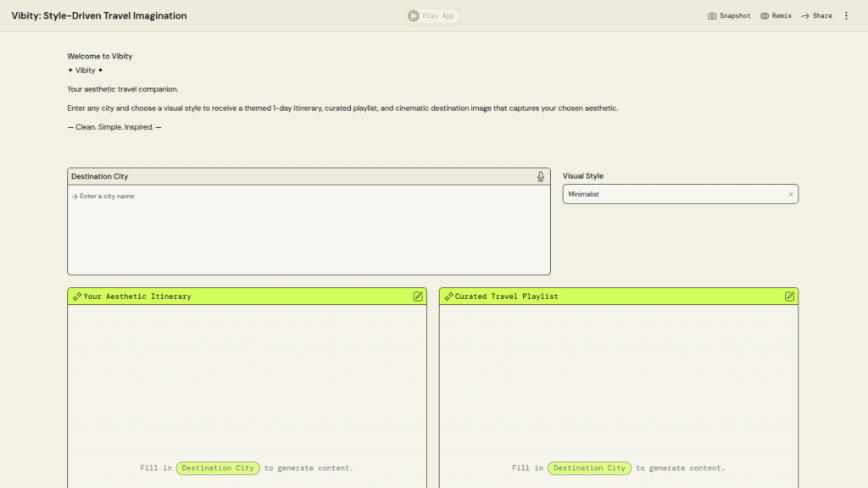868x488 pixels.
Task: Click the Play App button
Action: 432,15
